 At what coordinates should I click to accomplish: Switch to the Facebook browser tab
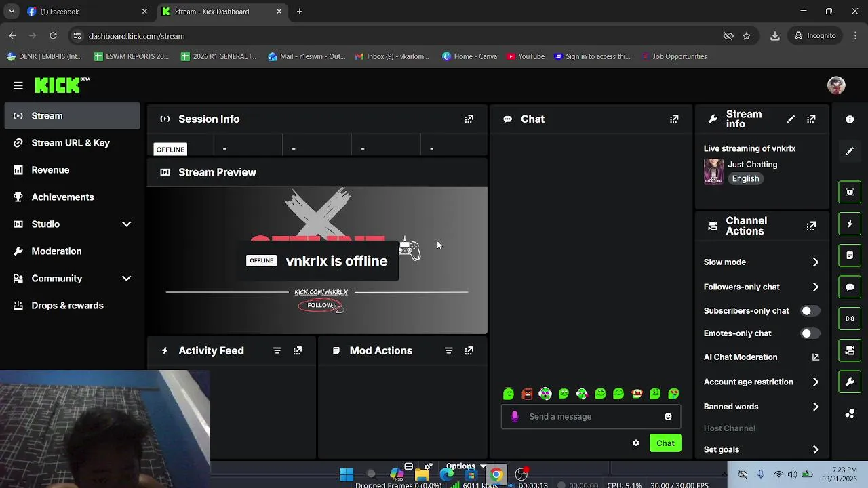87,12
